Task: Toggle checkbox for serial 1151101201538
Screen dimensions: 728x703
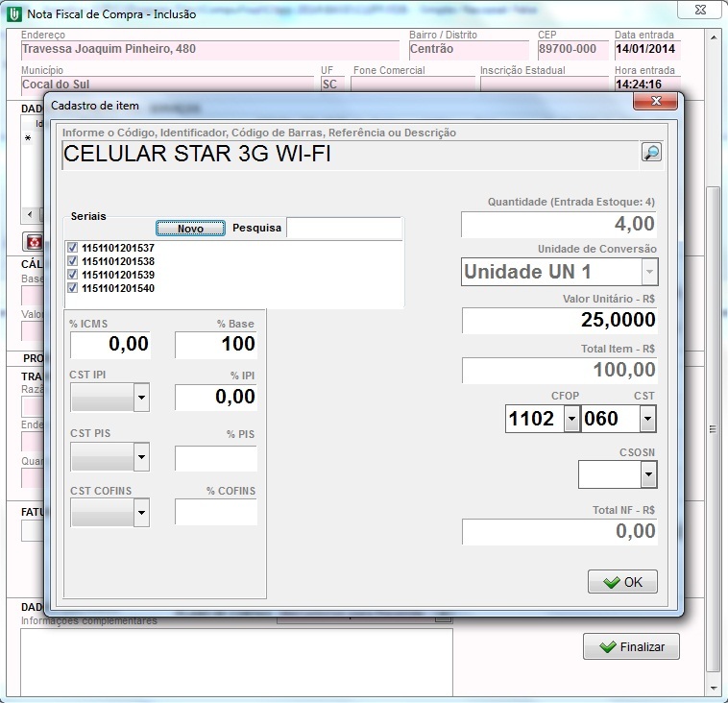Action: coord(73,261)
